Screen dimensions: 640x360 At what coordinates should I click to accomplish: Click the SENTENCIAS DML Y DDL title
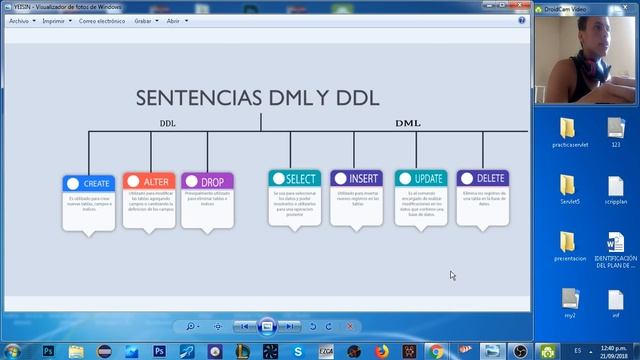coord(258,98)
